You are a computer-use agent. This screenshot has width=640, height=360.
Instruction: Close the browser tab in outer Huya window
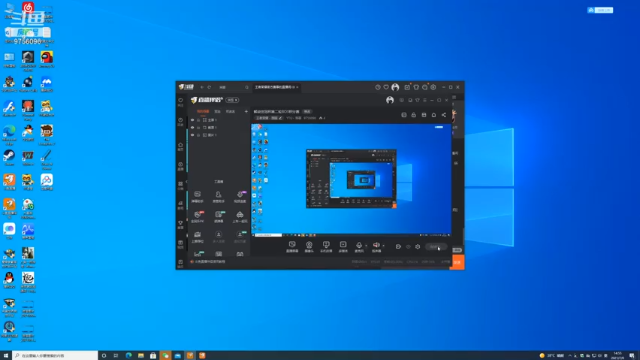[x=298, y=87]
